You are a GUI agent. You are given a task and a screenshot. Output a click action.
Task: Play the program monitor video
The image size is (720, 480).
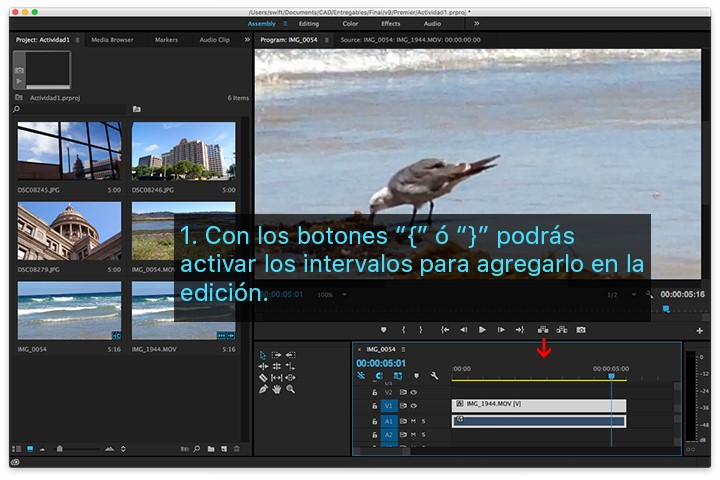(482, 329)
